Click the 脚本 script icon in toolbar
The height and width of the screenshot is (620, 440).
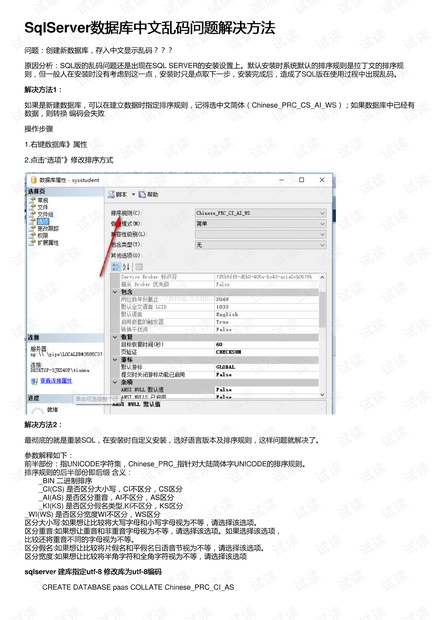pos(111,194)
